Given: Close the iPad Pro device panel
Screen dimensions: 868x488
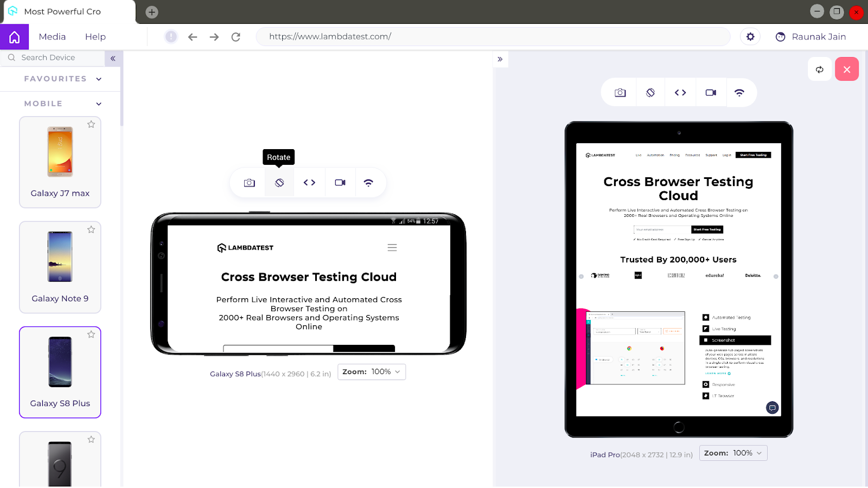Looking at the screenshot, I should [x=847, y=69].
